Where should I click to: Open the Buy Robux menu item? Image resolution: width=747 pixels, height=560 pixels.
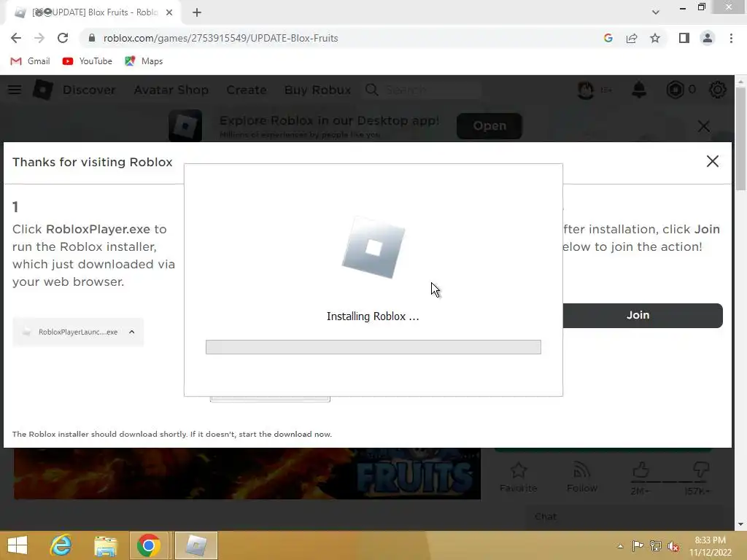coord(317,90)
